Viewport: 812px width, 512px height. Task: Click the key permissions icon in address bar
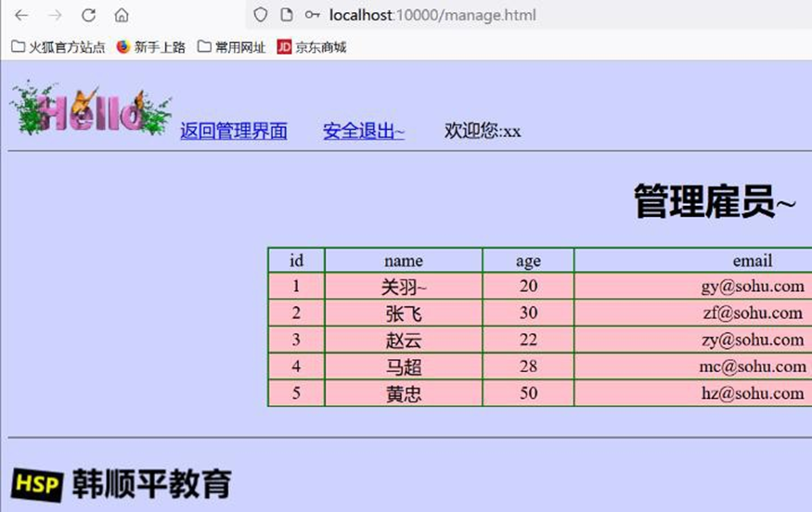[x=313, y=16]
